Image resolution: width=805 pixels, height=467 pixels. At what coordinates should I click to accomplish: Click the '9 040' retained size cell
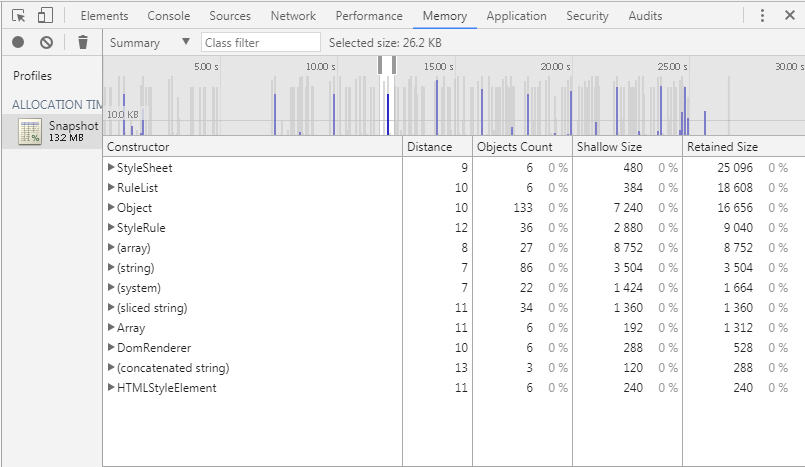click(738, 228)
